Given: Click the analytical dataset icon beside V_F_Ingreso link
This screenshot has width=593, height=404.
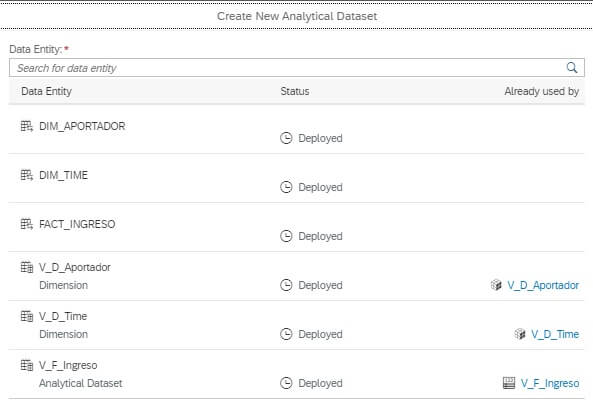Looking at the screenshot, I should point(509,383).
